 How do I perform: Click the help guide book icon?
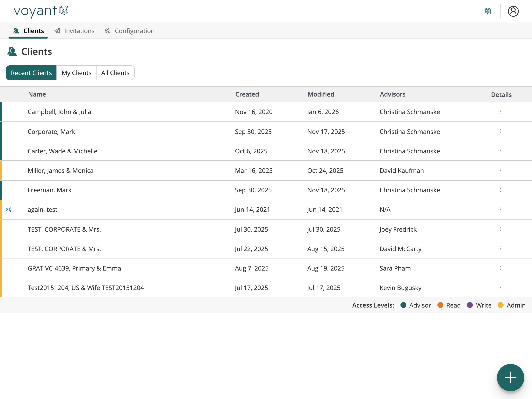(487, 11)
